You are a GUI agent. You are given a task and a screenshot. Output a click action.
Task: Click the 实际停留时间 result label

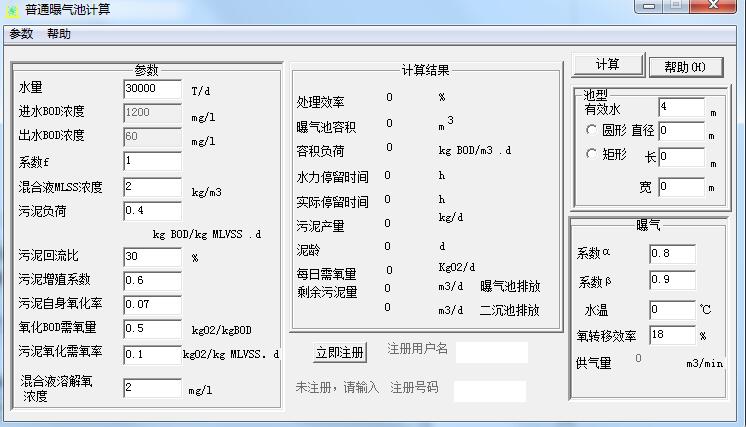pos(332,203)
